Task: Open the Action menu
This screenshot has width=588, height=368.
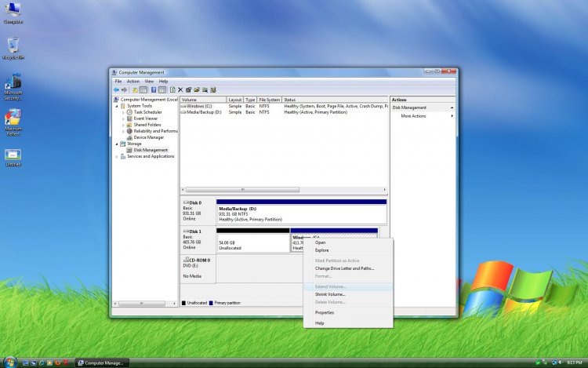Action: pyautogui.click(x=133, y=82)
